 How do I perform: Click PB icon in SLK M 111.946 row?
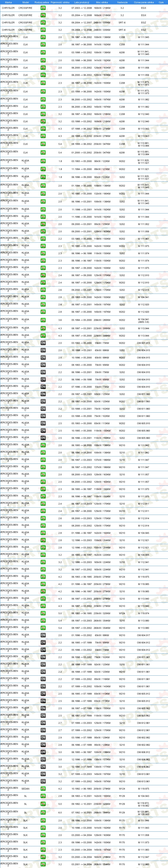coord(43,821)
